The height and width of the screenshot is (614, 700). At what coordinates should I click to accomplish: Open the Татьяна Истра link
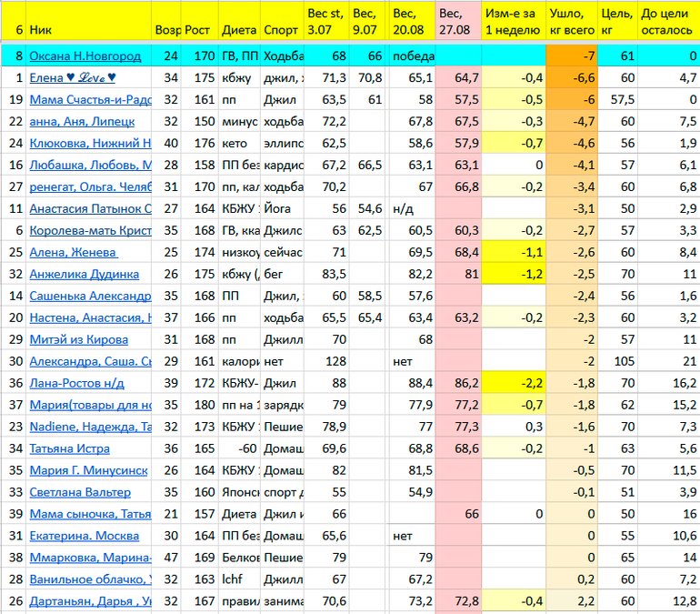[69, 448]
